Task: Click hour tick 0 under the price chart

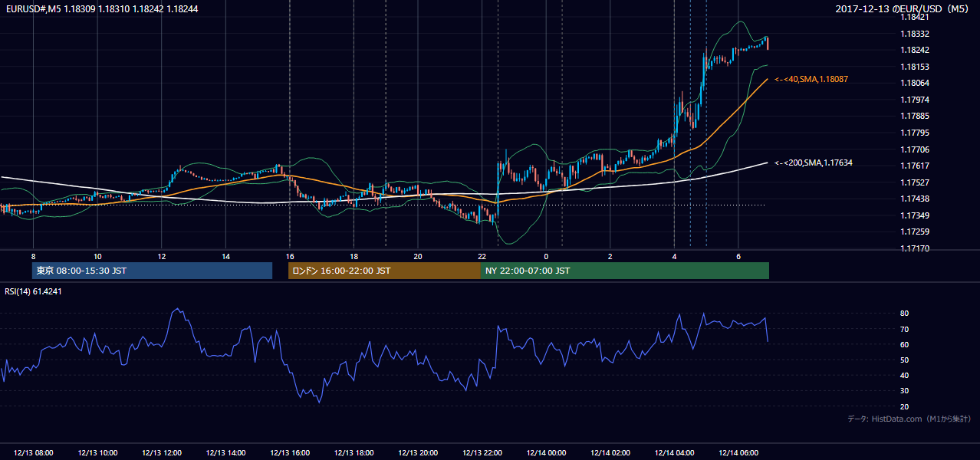Action: pos(546,255)
